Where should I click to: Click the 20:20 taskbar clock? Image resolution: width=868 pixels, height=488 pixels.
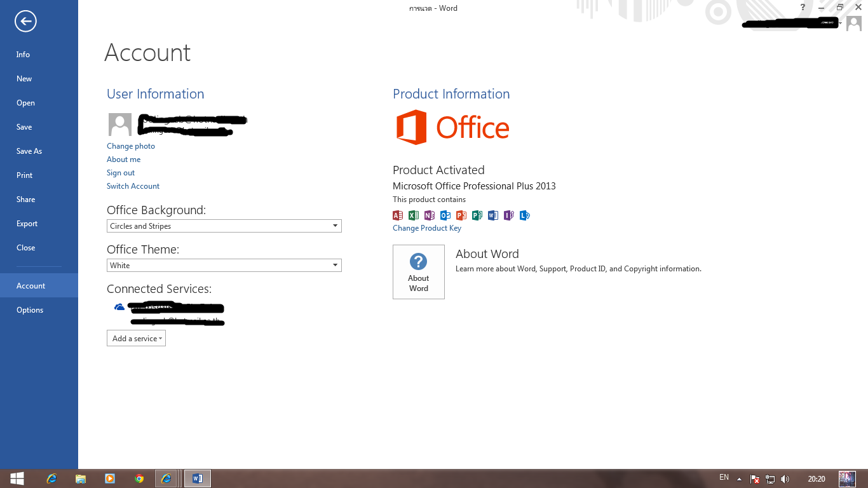click(x=817, y=479)
